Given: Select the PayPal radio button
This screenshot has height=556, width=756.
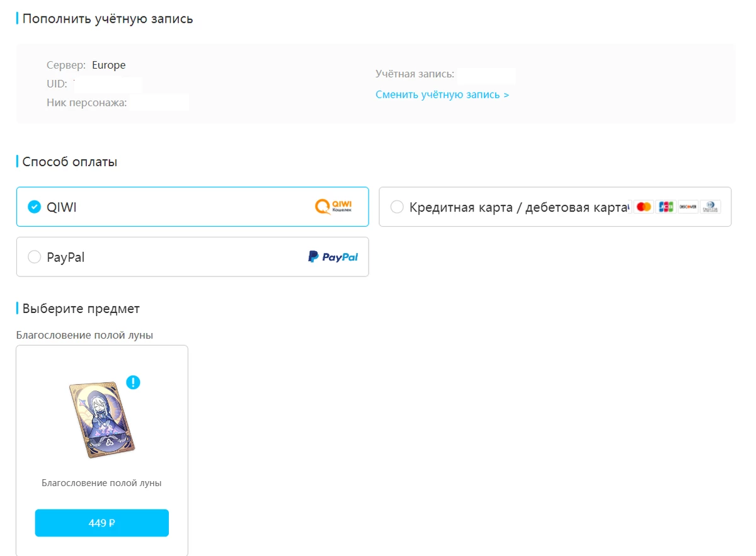Looking at the screenshot, I should (x=35, y=257).
